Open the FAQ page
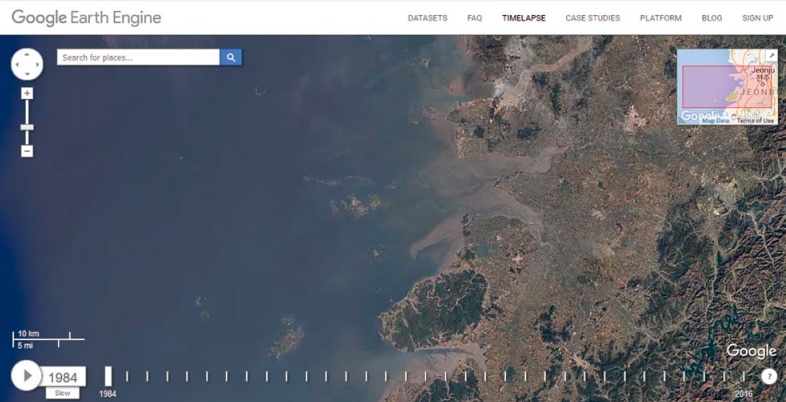 pyautogui.click(x=475, y=18)
